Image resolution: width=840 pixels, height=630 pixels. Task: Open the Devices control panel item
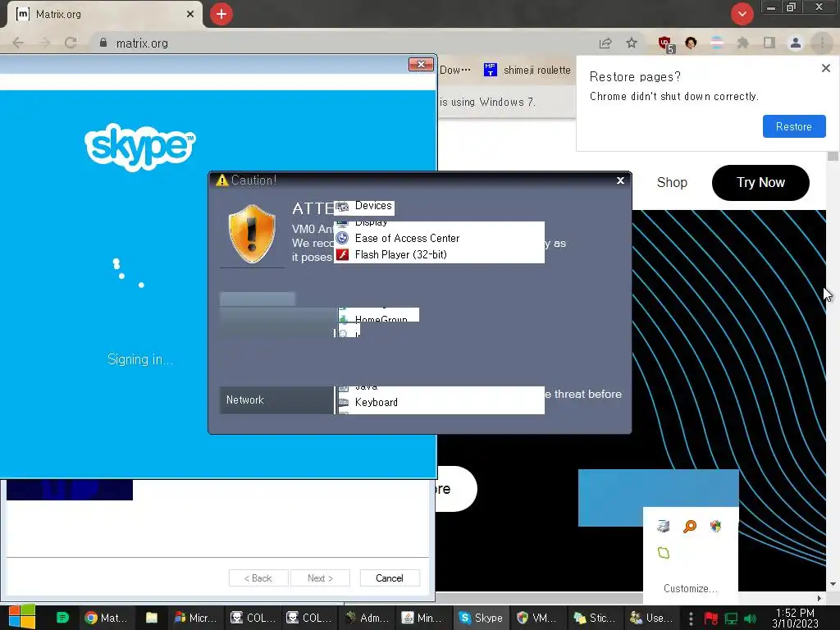364,206
